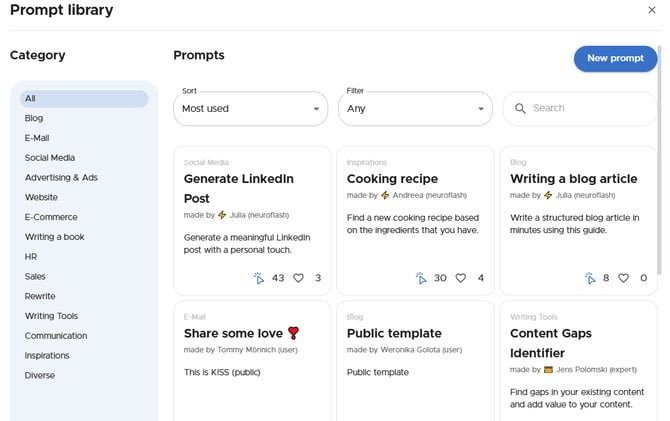Switch to the E-Commerce category

(51, 217)
